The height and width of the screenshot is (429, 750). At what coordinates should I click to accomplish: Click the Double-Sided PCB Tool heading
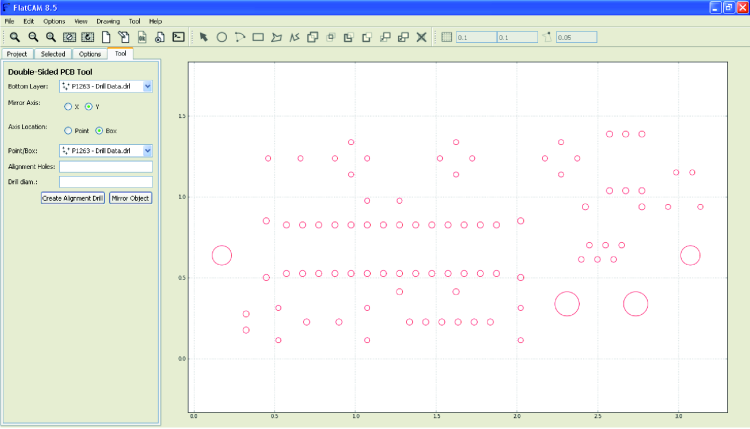pyautogui.click(x=50, y=72)
